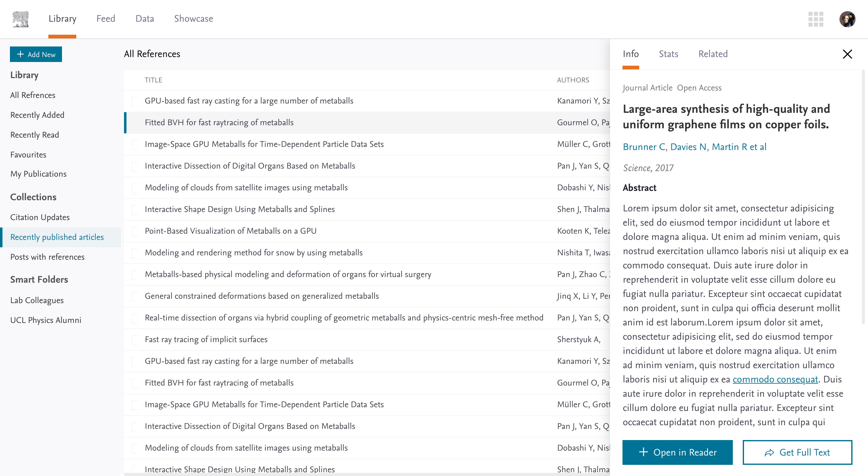Image resolution: width=868 pixels, height=476 pixels.
Task: Click the Science, 2017 journal text
Action: [648, 168]
